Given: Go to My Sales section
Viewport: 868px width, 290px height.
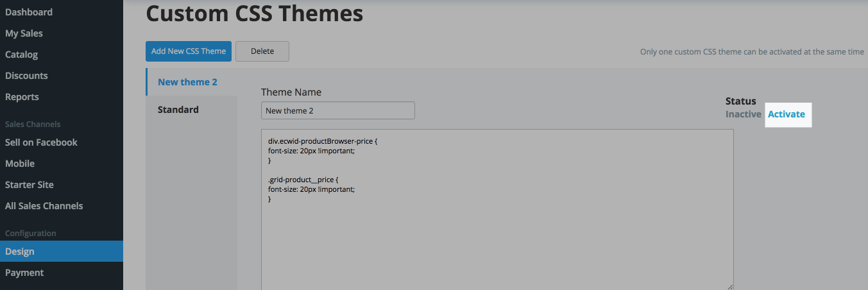Looking at the screenshot, I should coord(24,33).
